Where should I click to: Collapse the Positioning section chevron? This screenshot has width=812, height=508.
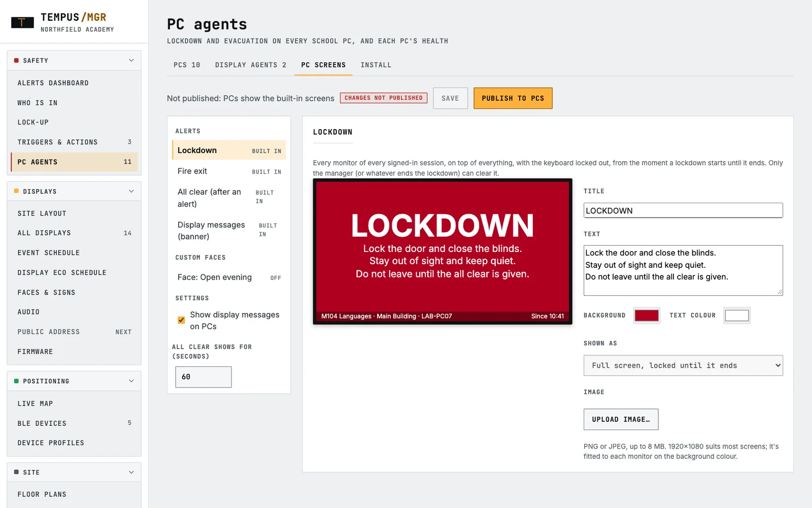[131, 381]
